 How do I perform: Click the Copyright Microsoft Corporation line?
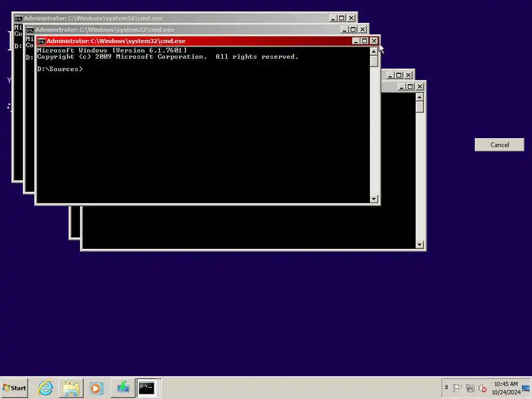[168, 57]
